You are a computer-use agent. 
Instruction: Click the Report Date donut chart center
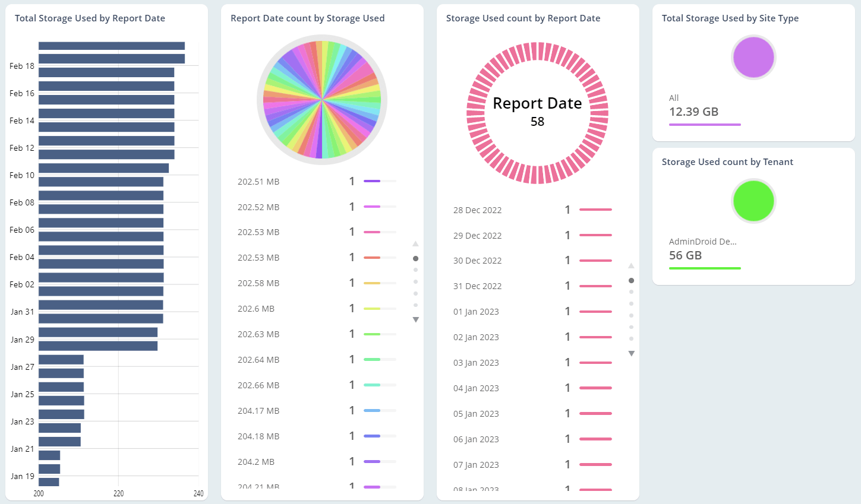[537, 112]
